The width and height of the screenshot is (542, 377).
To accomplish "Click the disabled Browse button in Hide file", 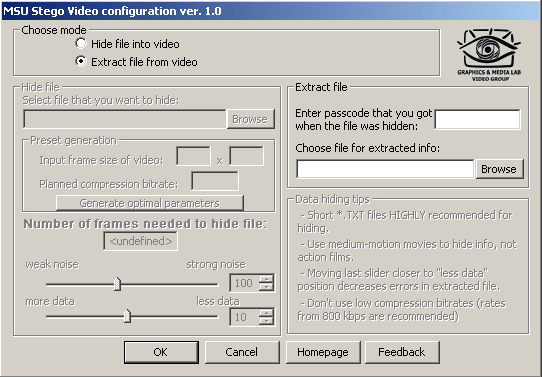I will point(250,119).
